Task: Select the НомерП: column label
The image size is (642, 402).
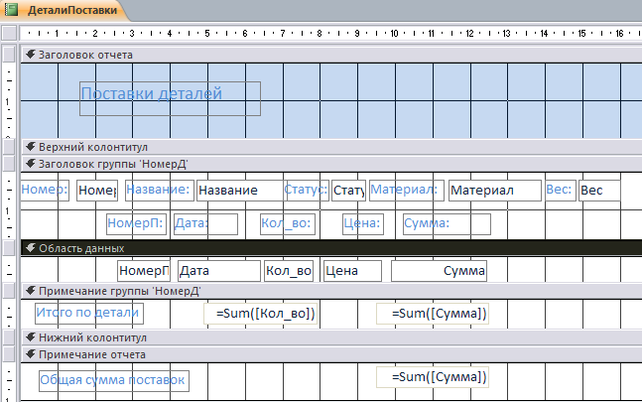Action: pyautogui.click(x=136, y=224)
